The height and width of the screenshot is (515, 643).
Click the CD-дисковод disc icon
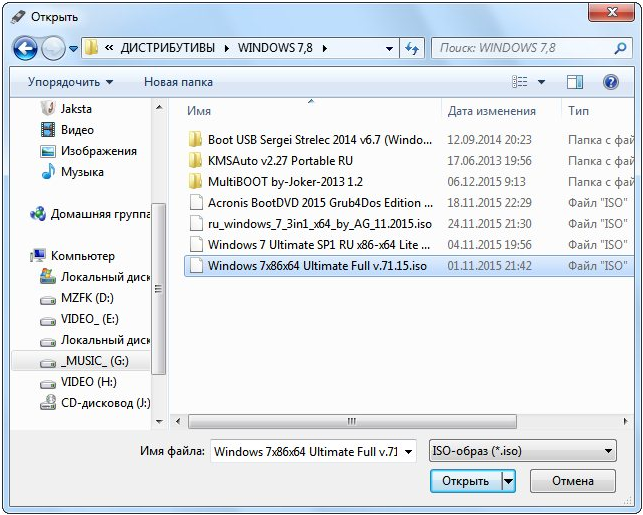pos(48,402)
